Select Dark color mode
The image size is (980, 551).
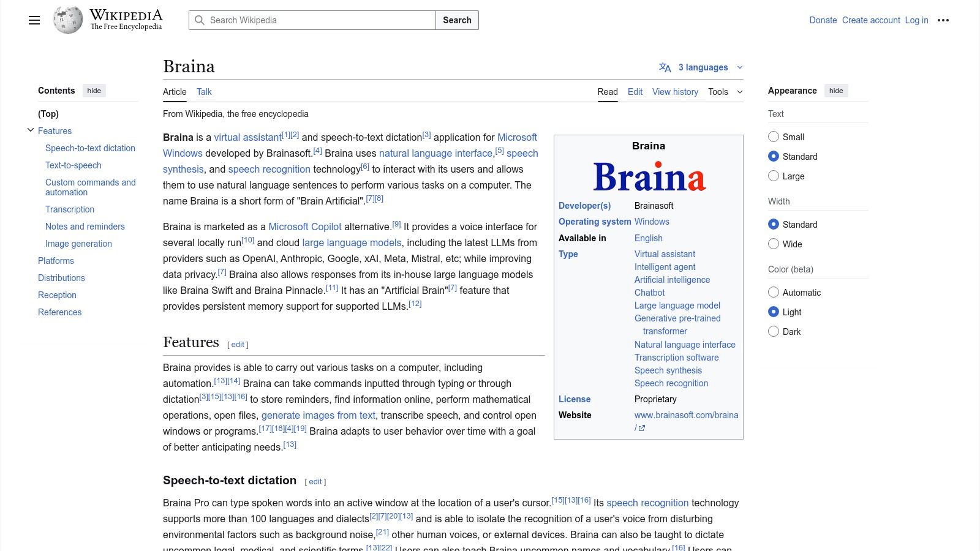coord(774,331)
